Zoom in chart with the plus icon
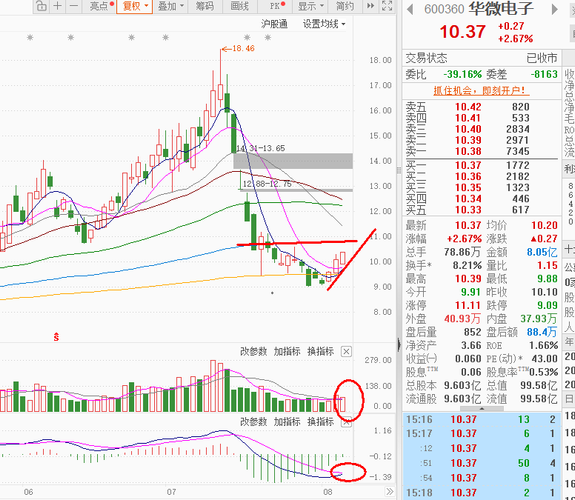This screenshot has width=575, height=500. pyautogui.click(x=58, y=6)
